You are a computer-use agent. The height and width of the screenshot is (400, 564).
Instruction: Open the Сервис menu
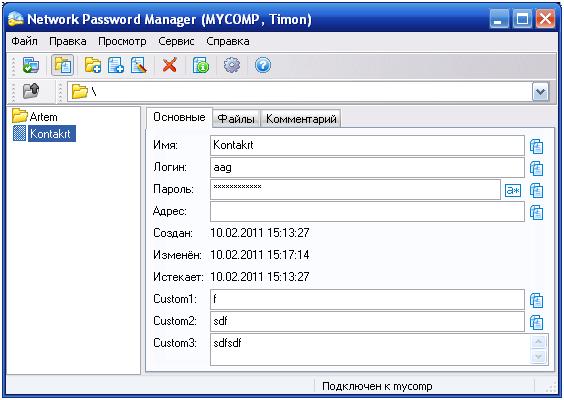[176, 41]
